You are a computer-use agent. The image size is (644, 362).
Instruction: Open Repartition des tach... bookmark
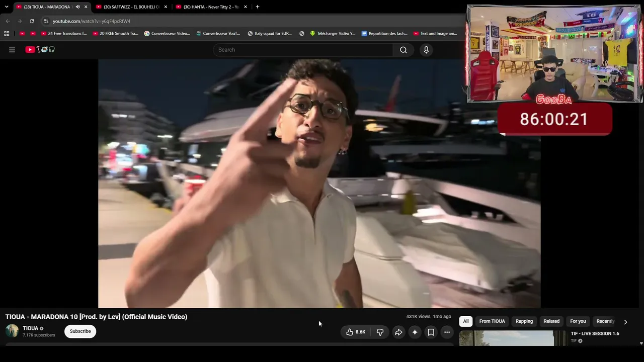point(384,34)
